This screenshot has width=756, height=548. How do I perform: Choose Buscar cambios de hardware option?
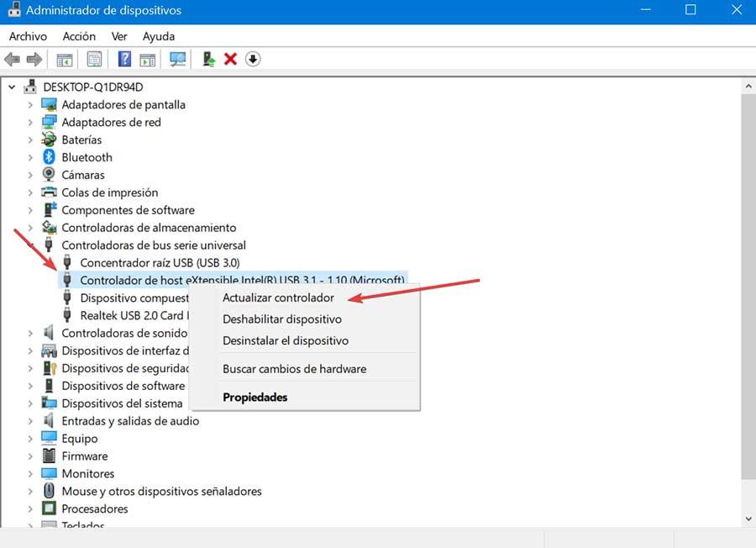(295, 368)
